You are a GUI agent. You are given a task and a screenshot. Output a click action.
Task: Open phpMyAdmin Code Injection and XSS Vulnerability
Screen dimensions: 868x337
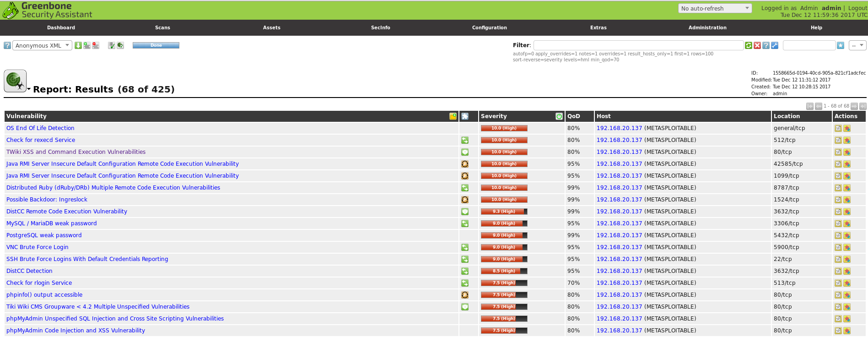[x=75, y=331]
